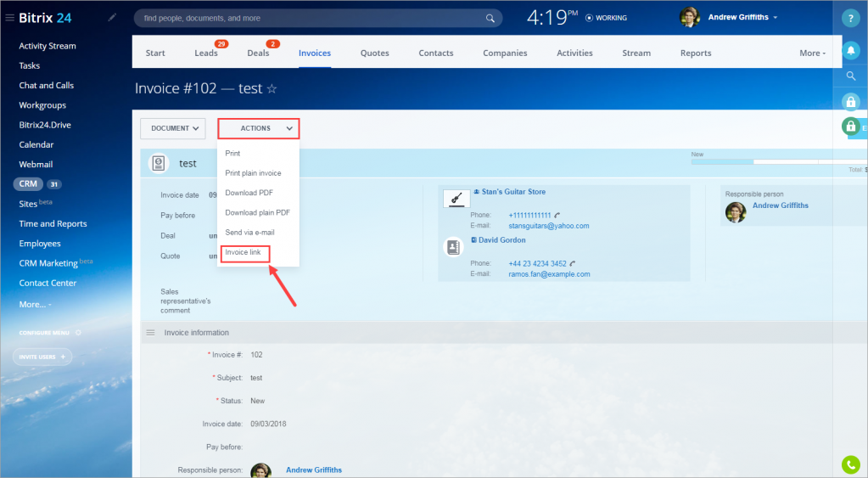Click the pencil edit icon in sidebar header
This screenshot has height=478, width=868.
tap(112, 17)
